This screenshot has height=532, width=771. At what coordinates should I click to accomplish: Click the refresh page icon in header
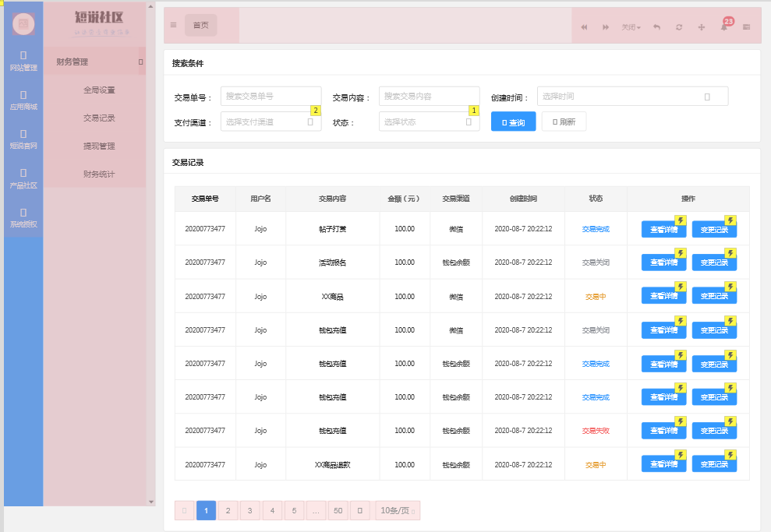point(679,27)
